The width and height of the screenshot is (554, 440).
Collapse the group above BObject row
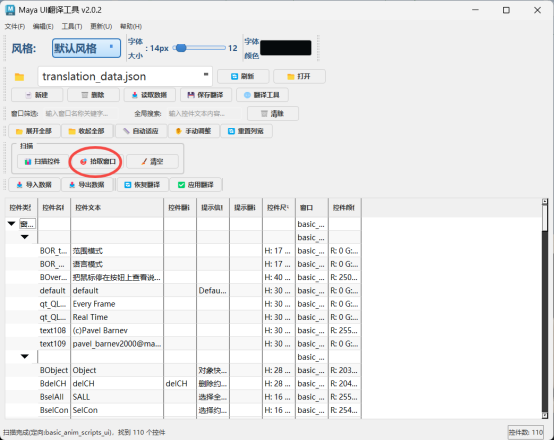click(x=25, y=356)
